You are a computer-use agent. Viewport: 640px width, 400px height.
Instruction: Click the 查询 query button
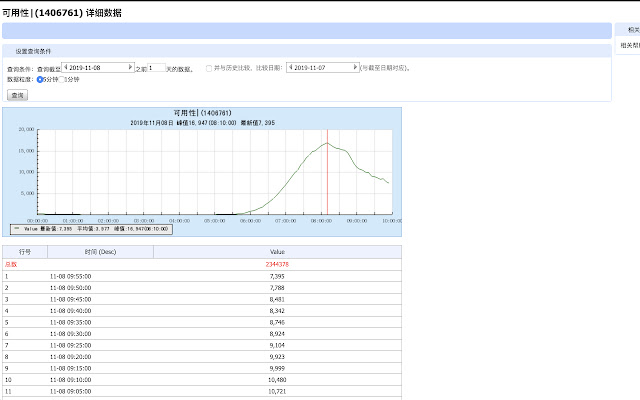point(18,95)
